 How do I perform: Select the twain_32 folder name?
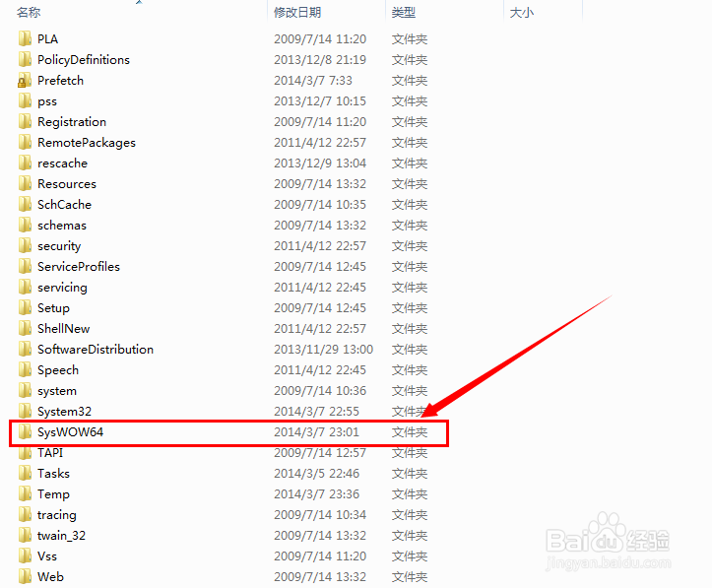click(61, 536)
